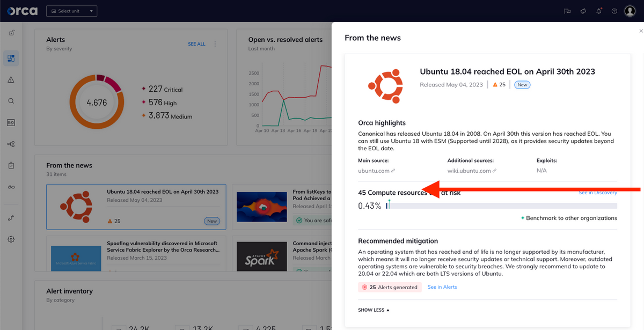Open the Select unit dropdown
Viewport: 644px width, 330px height.
pos(71,10)
